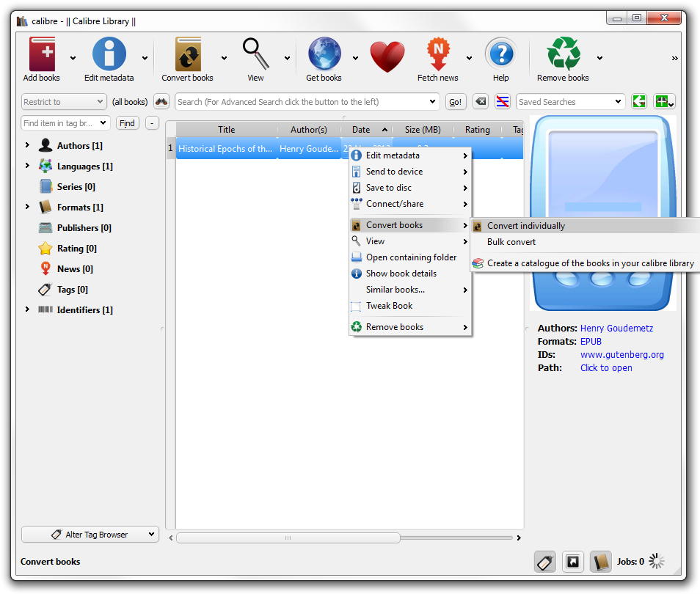Open View toolbar dropdown arrow
Image resolution: width=700 pixels, height=594 pixels.
pyautogui.click(x=287, y=58)
